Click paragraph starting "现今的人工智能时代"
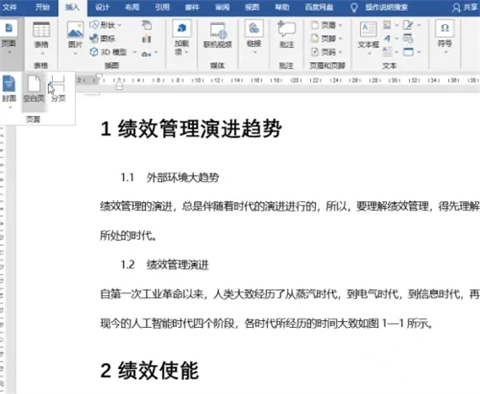 tap(267, 323)
